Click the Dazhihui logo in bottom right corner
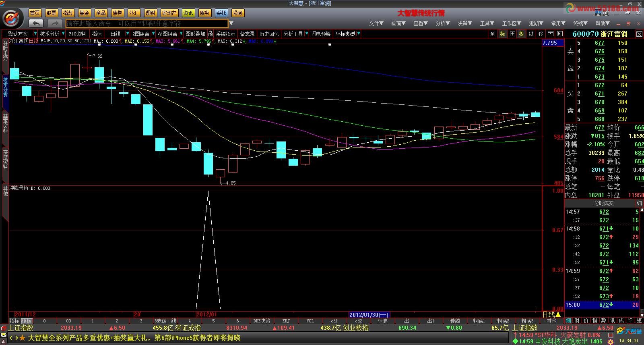 tap(629, 331)
